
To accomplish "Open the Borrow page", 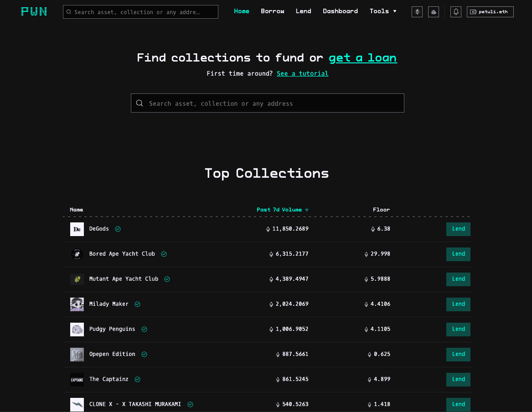I will 273,11.
